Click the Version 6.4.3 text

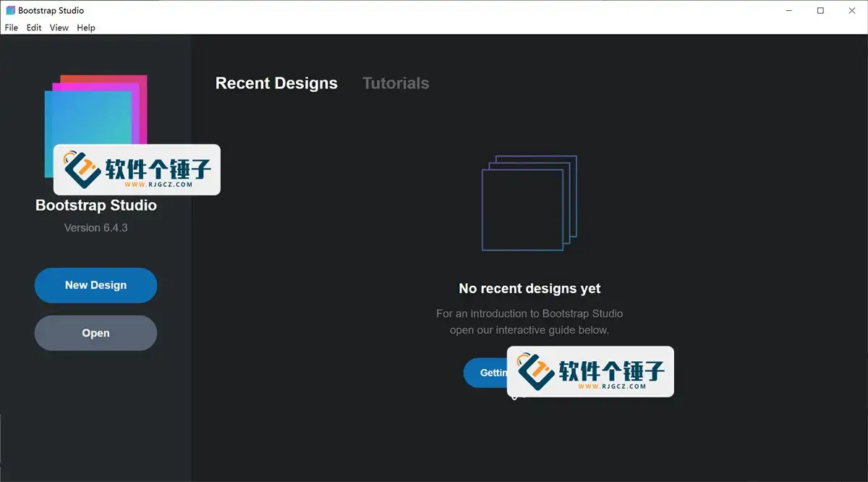[x=96, y=227]
